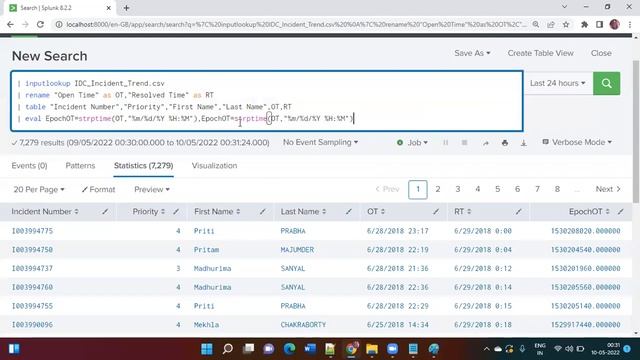Click the Close link for the search

(601, 53)
